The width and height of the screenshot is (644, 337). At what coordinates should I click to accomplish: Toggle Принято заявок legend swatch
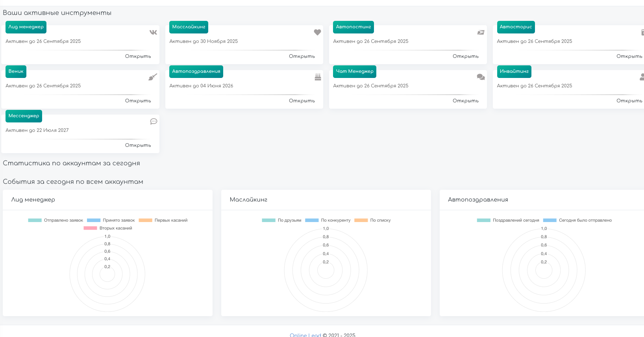click(x=94, y=220)
